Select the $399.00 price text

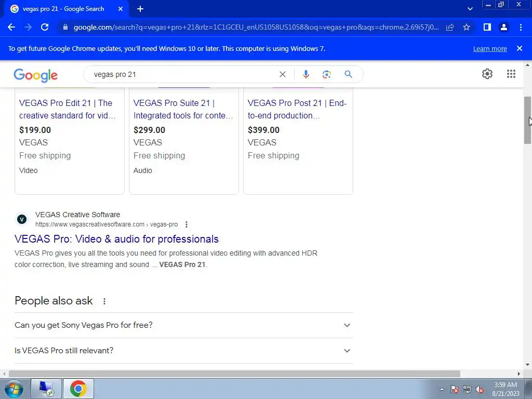pyautogui.click(x=263, y=130)
